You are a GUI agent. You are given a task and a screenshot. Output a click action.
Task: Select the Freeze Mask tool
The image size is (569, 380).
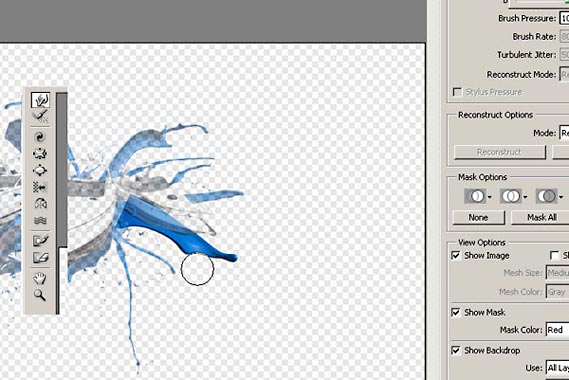(x=40, y=240)
